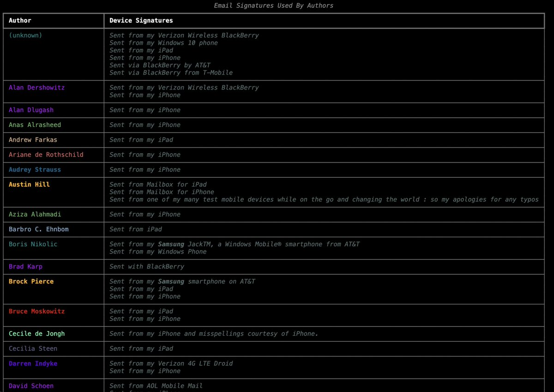Select Cecile de Jongh entry
This screenshot has height=392, width=554.
pos(36,333)
